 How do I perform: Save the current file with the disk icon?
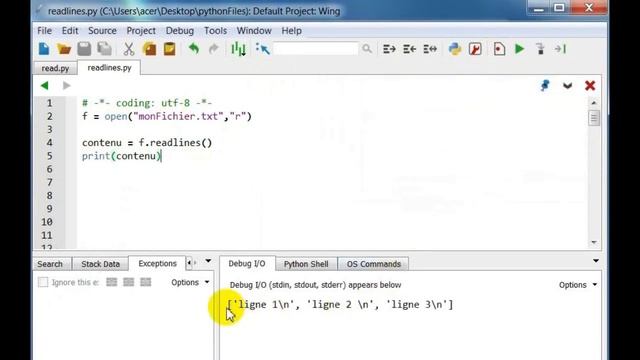84,49
